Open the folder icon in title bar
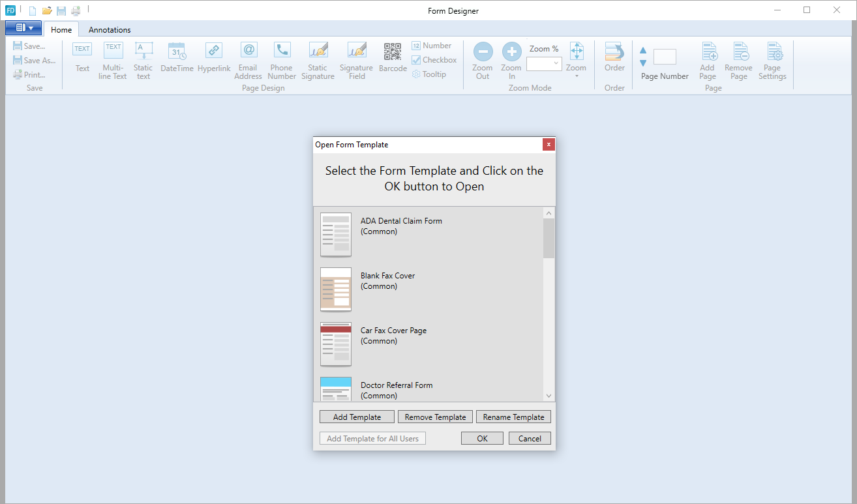This screenshot has height=504, width=857. coord(47,10)
